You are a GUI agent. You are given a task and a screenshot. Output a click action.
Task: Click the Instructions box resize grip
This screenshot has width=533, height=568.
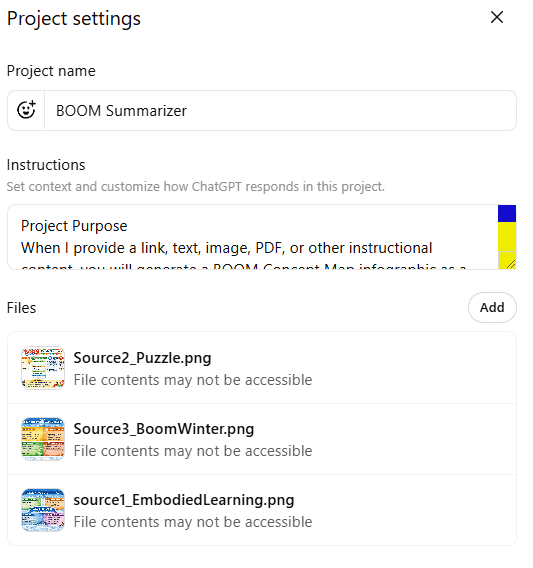[x=510, y=264]
